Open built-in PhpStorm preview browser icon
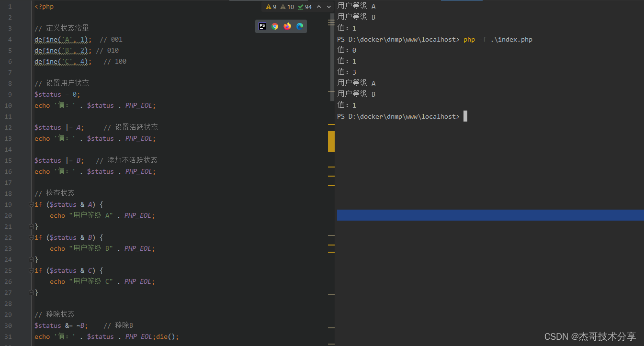This screenshot has height=346, width=644. coord(262,26)
